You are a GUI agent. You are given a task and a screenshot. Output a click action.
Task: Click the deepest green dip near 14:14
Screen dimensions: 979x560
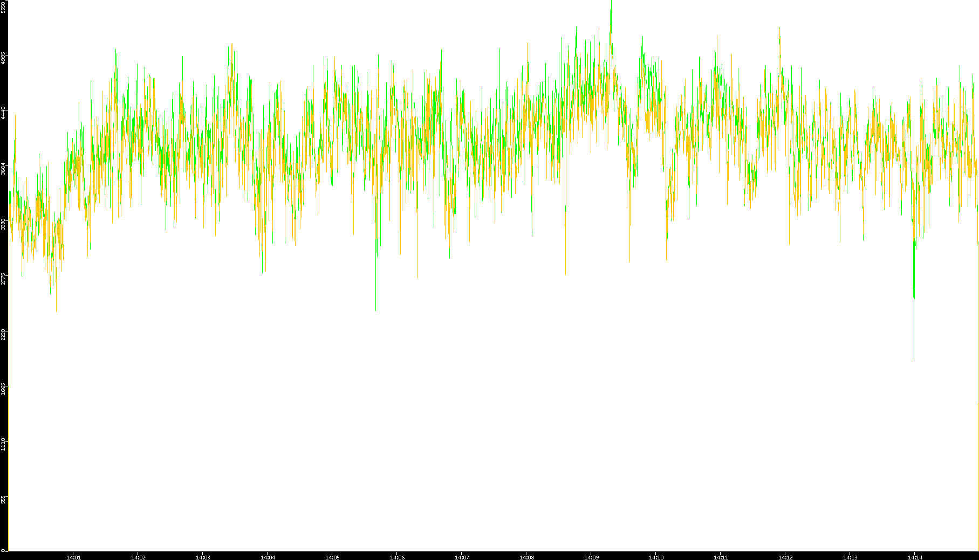click(x=914, y=356)
